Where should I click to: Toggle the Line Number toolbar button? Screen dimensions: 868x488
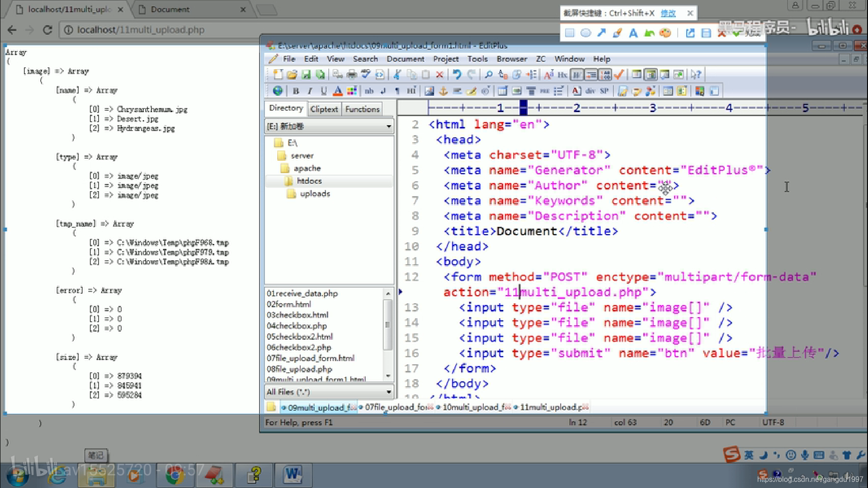pyautogui.click(x=605, y=75)
